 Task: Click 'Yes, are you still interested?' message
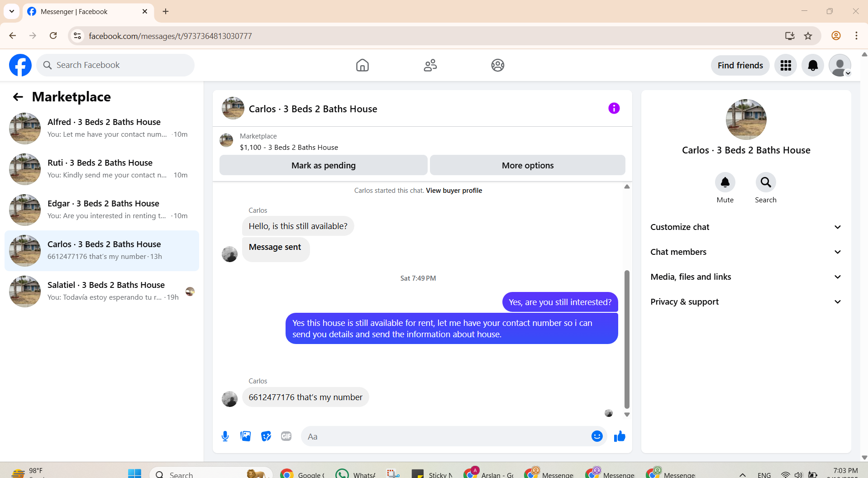click(560, 302)
